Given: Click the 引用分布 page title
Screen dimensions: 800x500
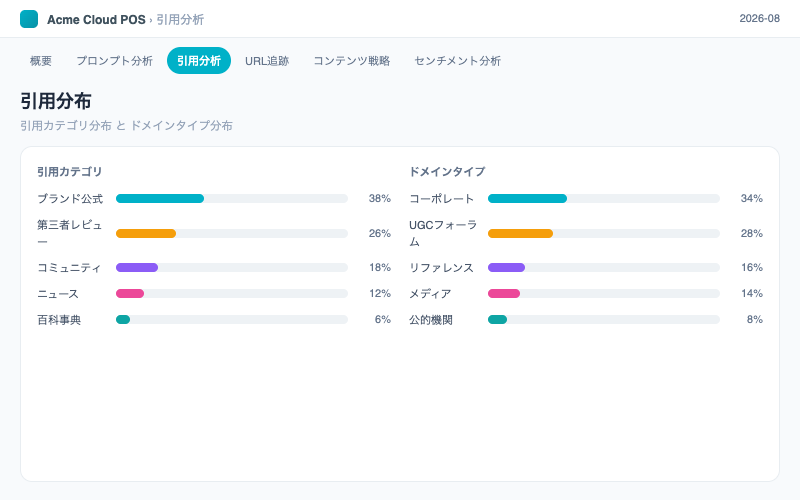Looking at the screenshot, I should tap(56, 101).
